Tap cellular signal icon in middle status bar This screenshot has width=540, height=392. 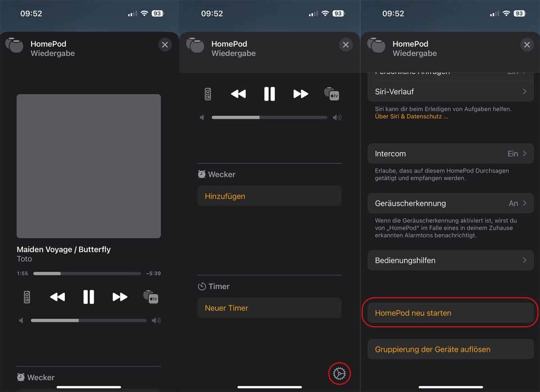[x=313, y=14]
